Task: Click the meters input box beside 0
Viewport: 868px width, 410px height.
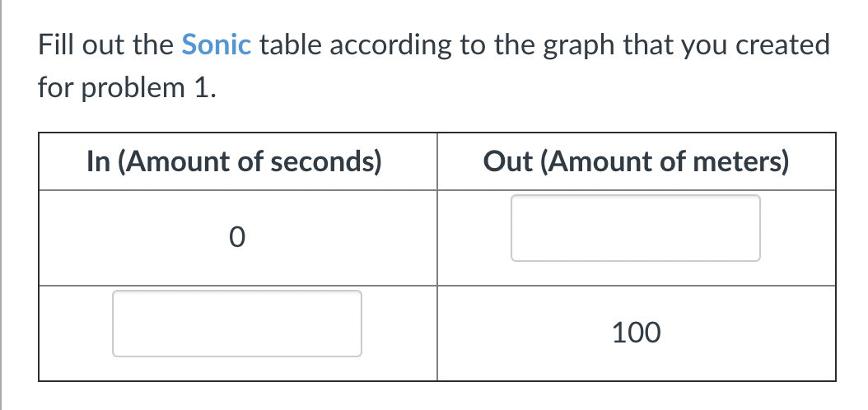Action: (x=635, y=228)
